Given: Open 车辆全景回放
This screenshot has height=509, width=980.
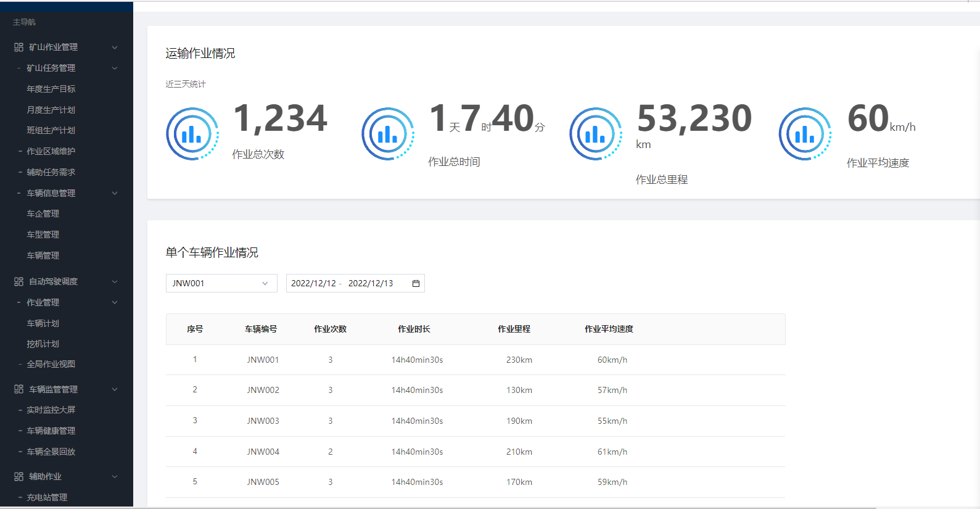Looking at the screenshot, I should pyautogui.click(x=51, y=452).
